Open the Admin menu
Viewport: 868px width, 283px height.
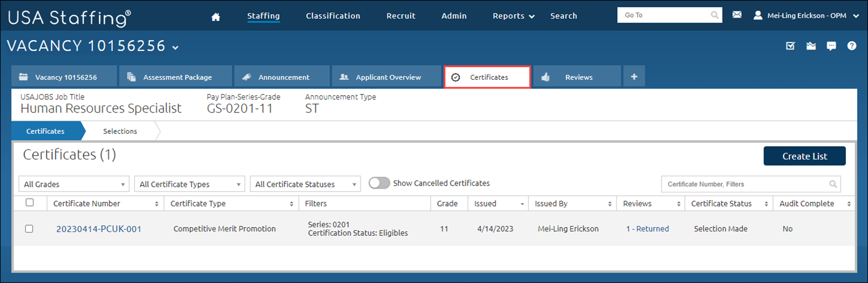click(x=454, y=16)
